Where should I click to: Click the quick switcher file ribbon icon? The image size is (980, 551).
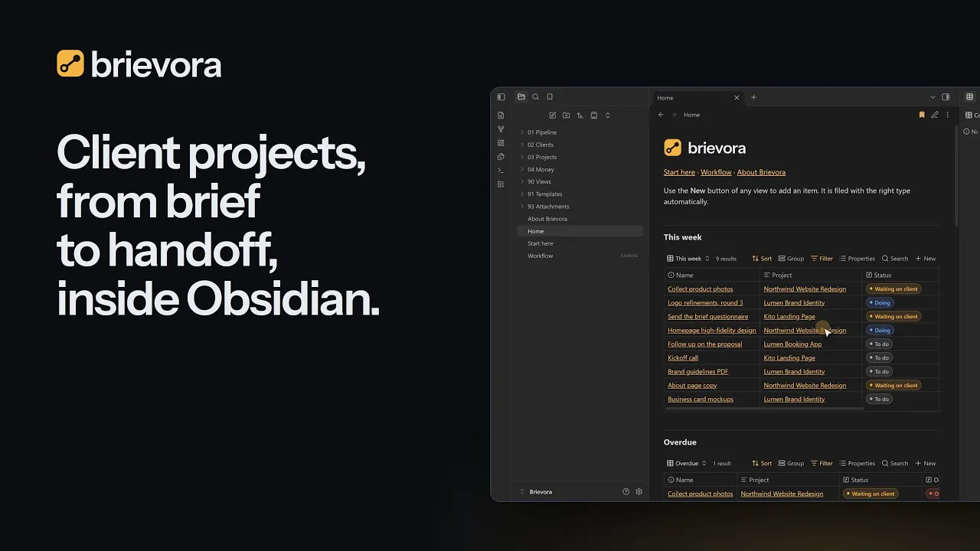click(501, 116)
